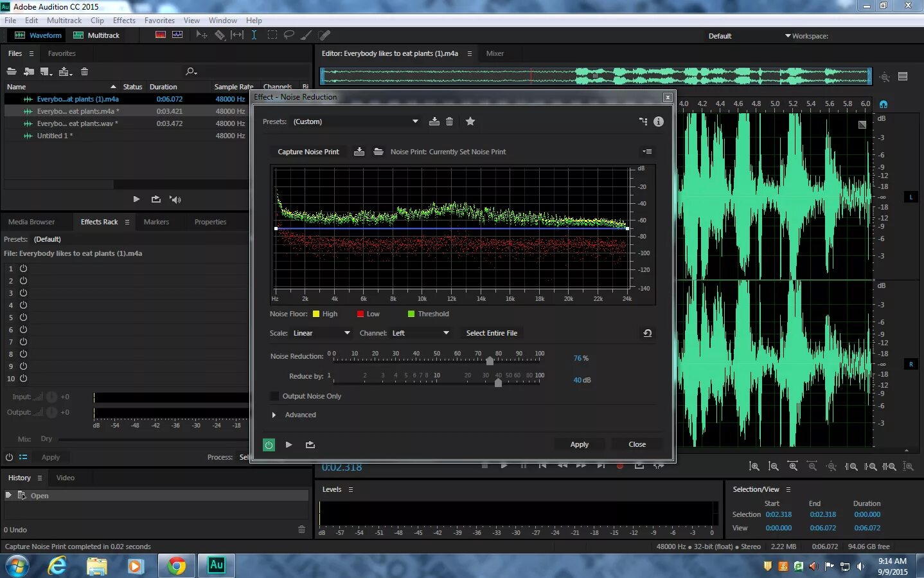Save noise reduction preset icon
The image size is (924, 578).
[434, 122]
